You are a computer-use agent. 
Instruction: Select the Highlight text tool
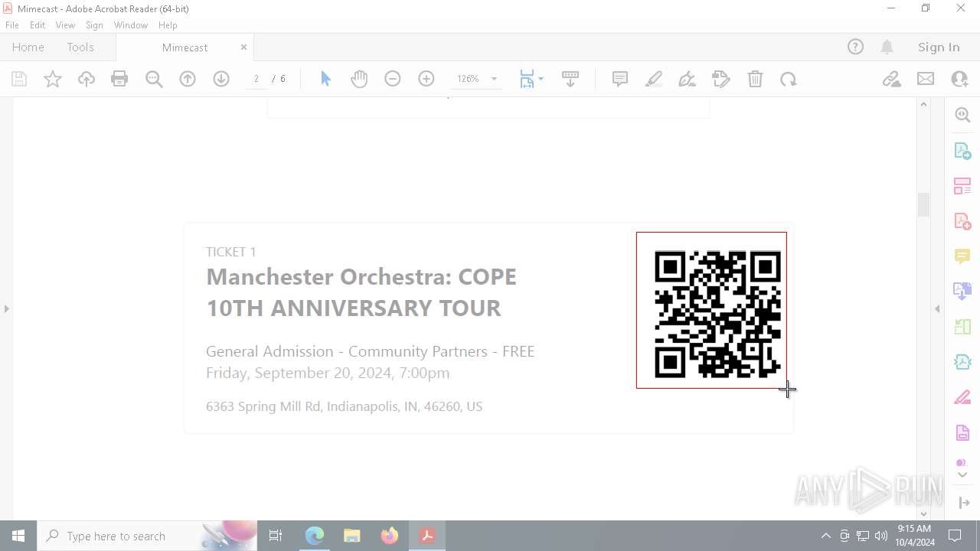click(x=654, y=79)
